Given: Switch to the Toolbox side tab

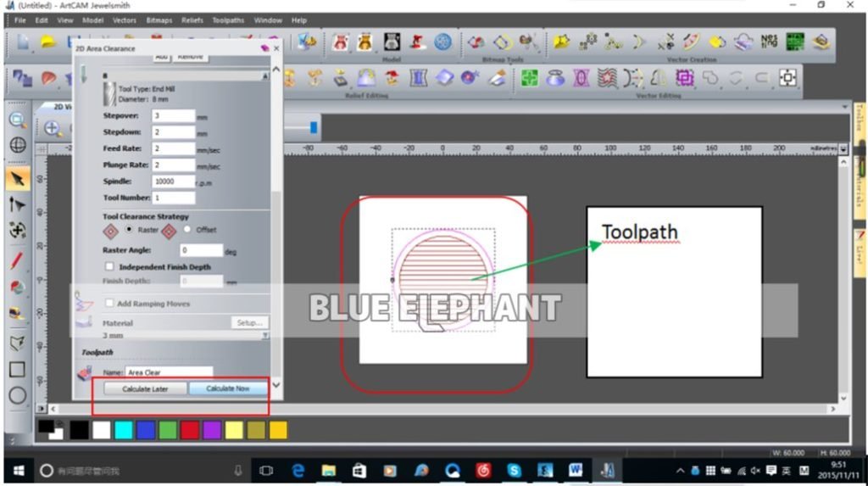Looking at the screenshot, I should (x=860, y=118).
